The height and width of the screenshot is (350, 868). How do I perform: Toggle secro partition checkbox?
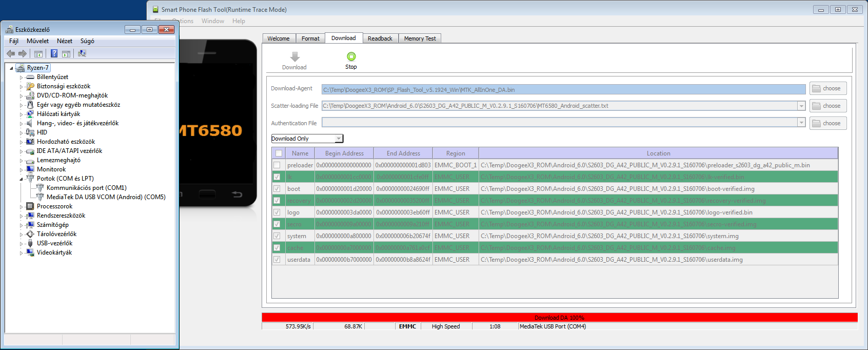[x=277, y=224]
